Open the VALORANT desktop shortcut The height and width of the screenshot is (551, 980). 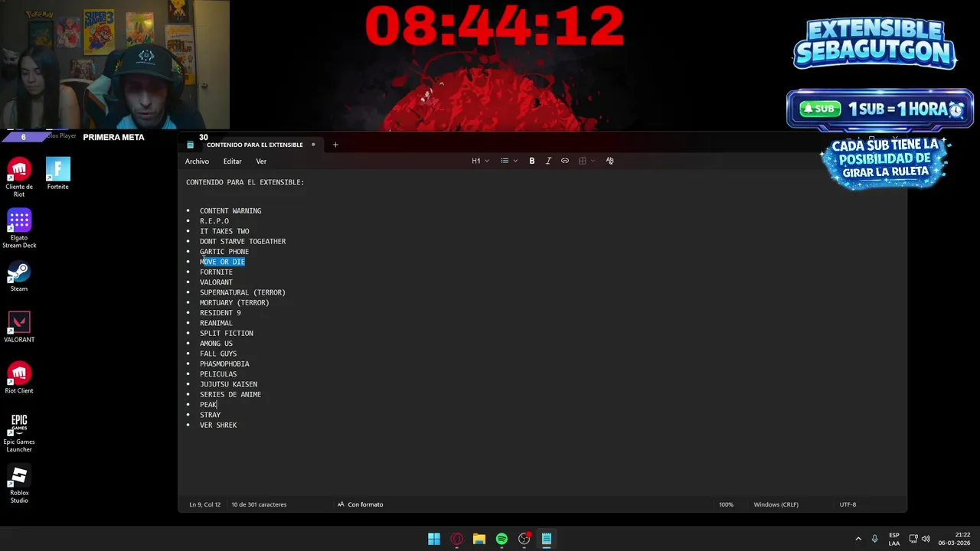coord(19,327)
